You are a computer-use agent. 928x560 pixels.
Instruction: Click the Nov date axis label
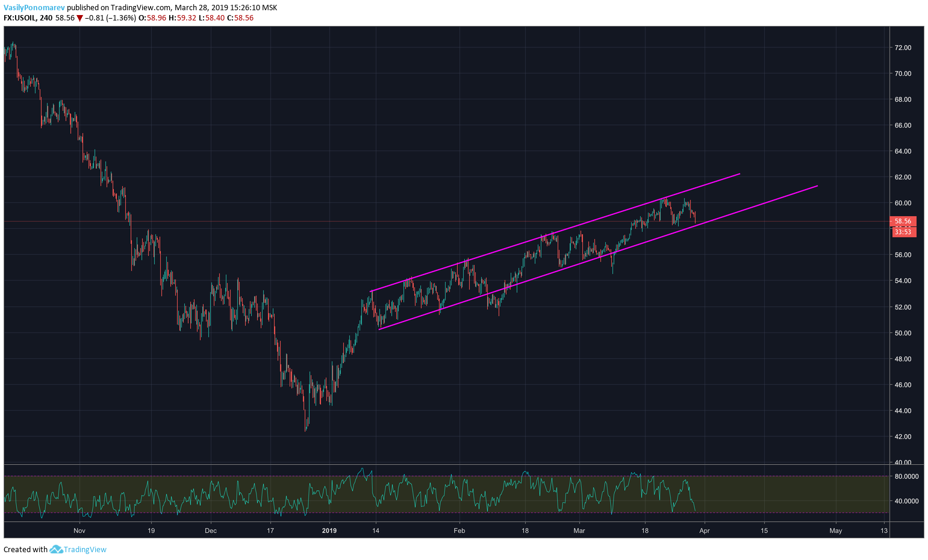pyautogui.click(x=79, y=530)
